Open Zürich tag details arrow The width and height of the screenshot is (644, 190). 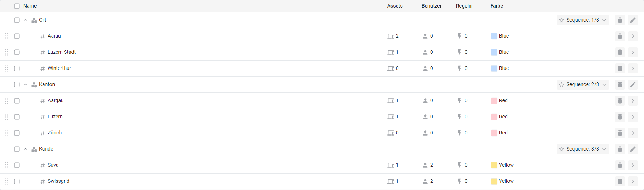[633, 133]
